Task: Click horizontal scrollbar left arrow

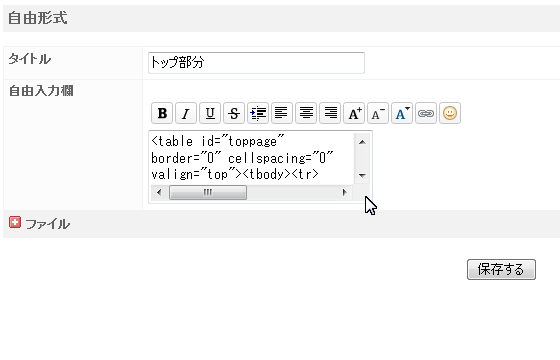Action: (159, 192)
